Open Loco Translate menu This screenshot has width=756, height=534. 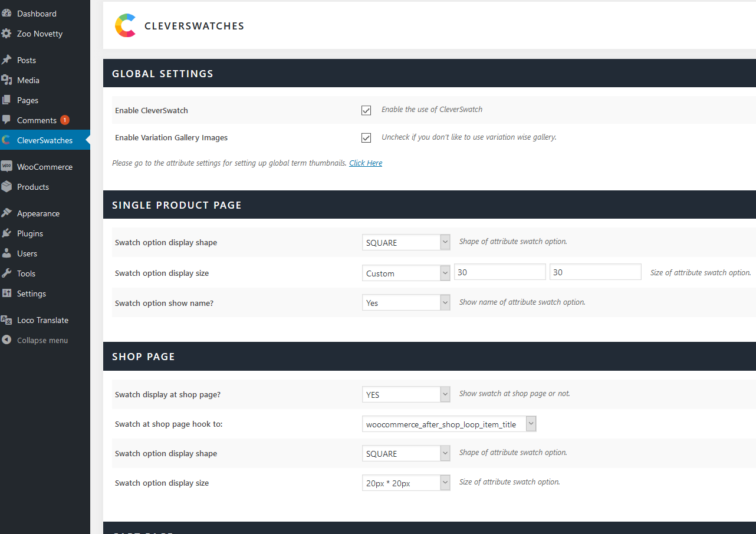click(x=42, y=320)
